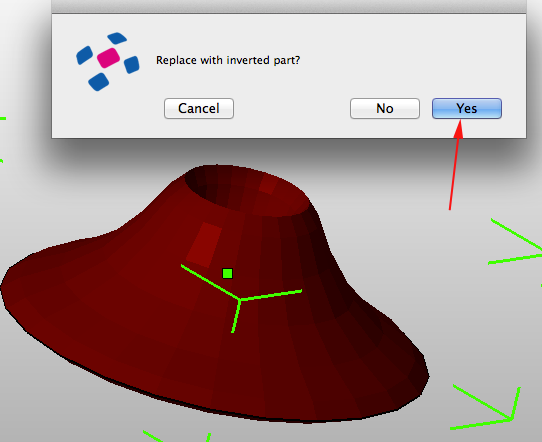Click the "Replace with inverted part?" message
The width and height of the screenshot is (542, 442).
(x=228, y=60)
